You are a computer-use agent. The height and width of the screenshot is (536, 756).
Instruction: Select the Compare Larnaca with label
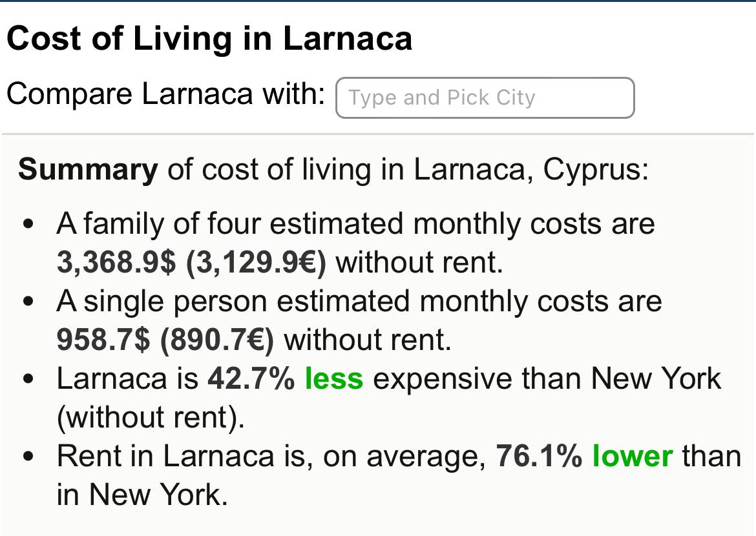166,94
